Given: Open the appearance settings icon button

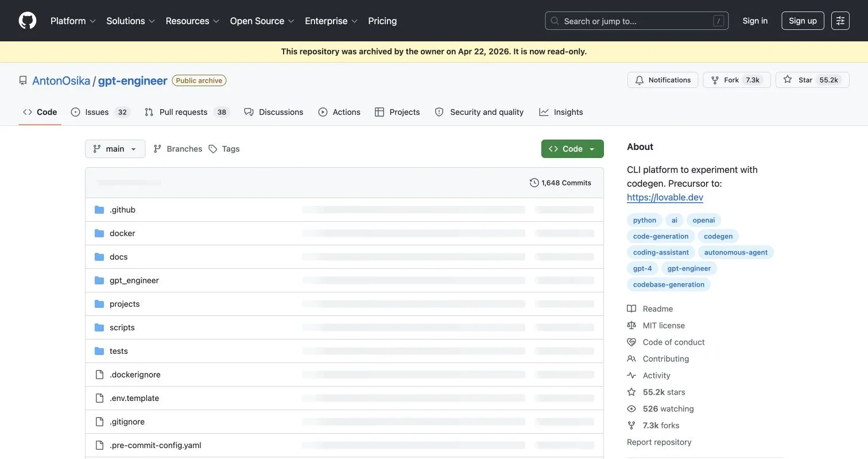Looking at the screenshot, I should coord(840,21).
